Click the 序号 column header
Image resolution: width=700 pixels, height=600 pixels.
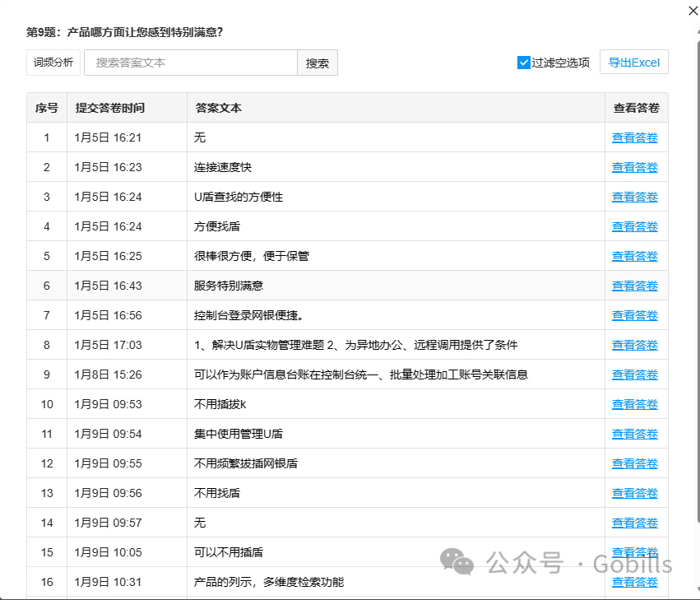(x=47, y=108)
